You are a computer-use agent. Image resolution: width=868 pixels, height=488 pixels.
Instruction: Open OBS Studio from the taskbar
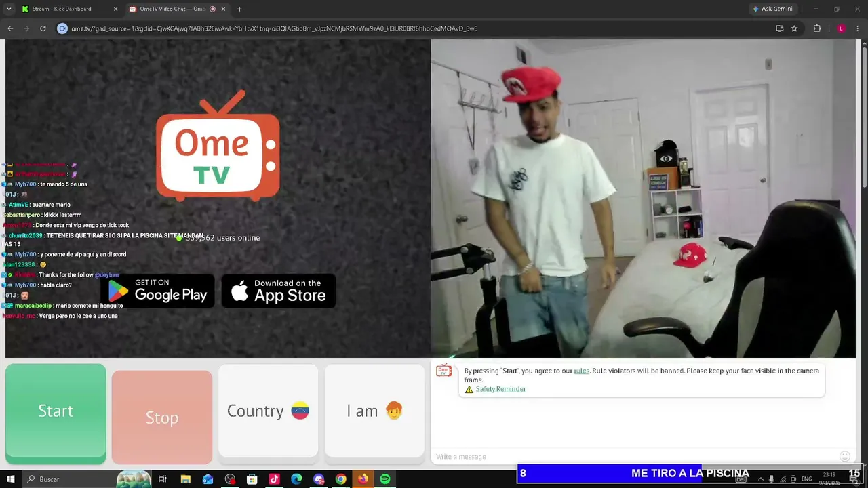230,479
